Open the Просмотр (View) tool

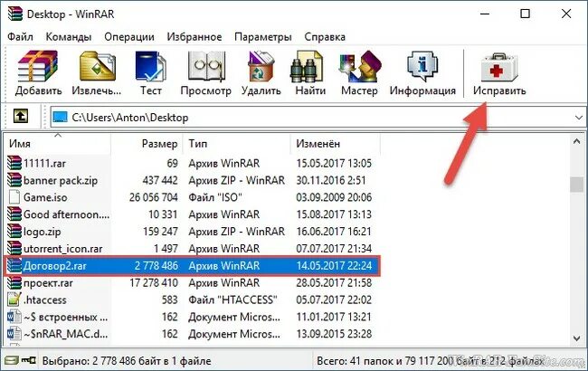(206, 66)
